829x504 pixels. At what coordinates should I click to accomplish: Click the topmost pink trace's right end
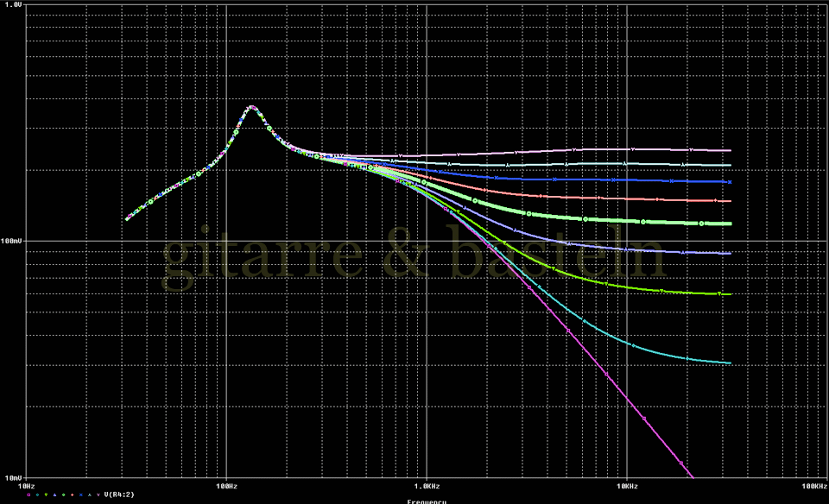click(730, 150)
